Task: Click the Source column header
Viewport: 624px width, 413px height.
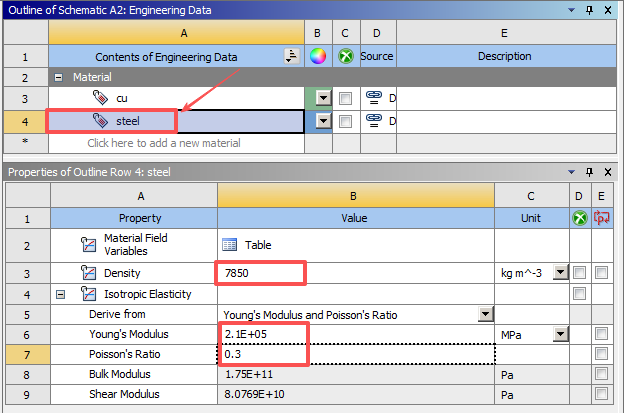Action: (x=378, y=56)
